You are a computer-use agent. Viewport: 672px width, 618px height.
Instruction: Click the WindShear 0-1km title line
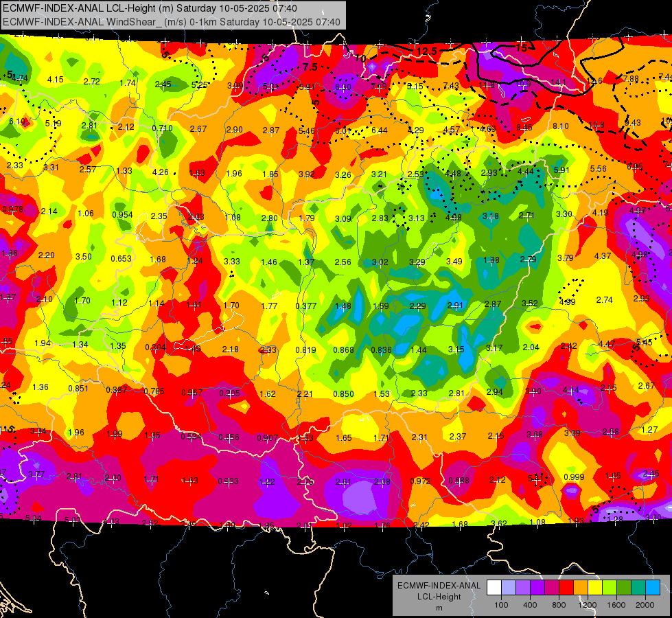point(172,22)
